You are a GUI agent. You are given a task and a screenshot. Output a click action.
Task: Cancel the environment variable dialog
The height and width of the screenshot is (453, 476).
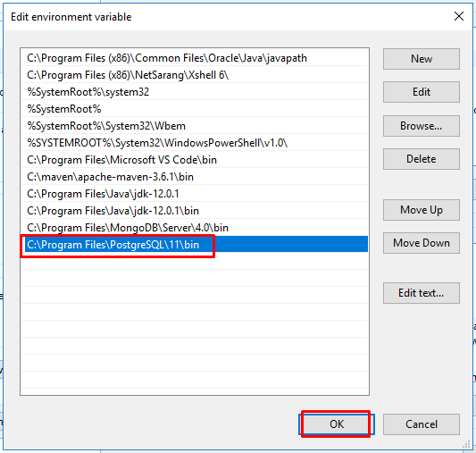[421, 424]
